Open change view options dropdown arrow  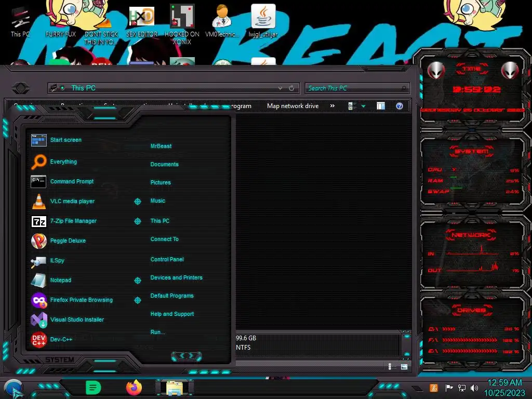(363, 106)
